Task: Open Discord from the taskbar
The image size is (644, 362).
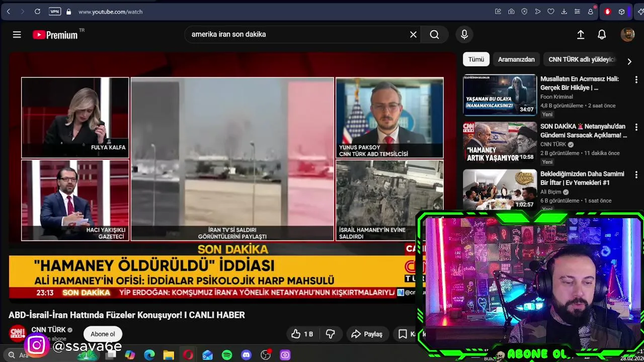Action: (246, 355)
